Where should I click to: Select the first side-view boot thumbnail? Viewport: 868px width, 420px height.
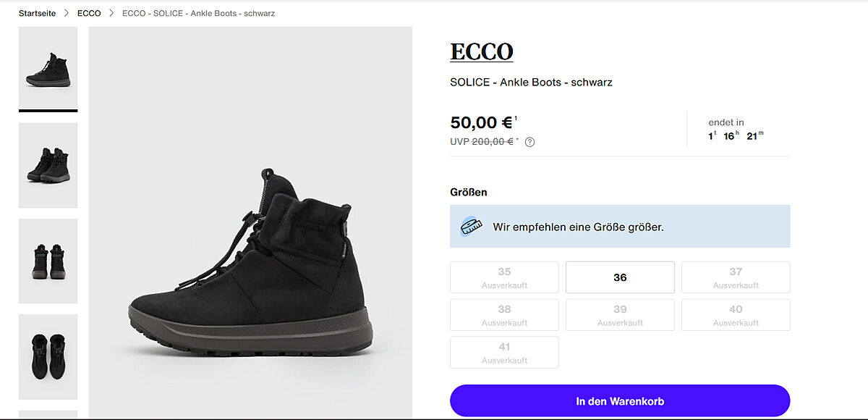[48, 68]
